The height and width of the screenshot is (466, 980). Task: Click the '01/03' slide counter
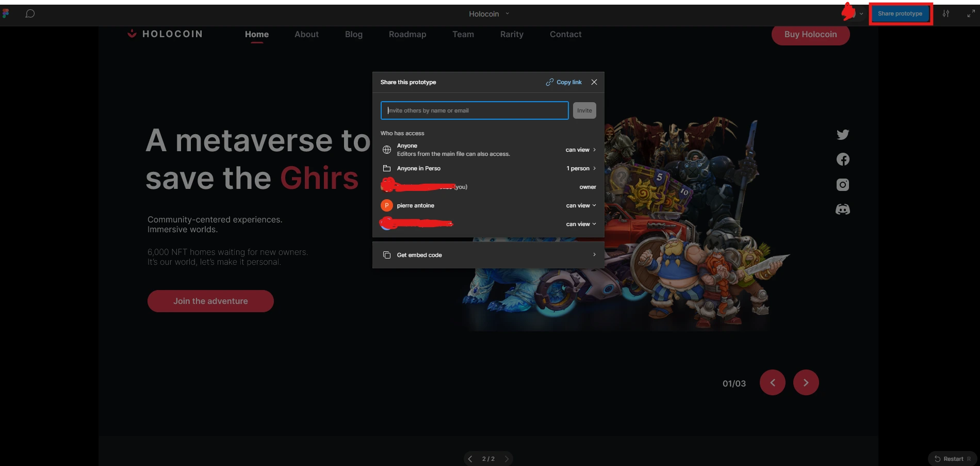[x=734, y=383]
